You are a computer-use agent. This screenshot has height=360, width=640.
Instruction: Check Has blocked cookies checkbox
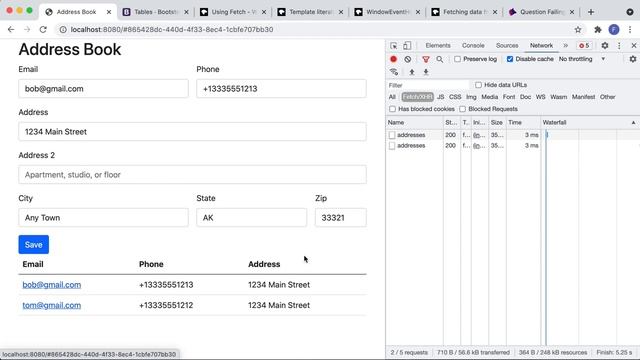(392, 109)
